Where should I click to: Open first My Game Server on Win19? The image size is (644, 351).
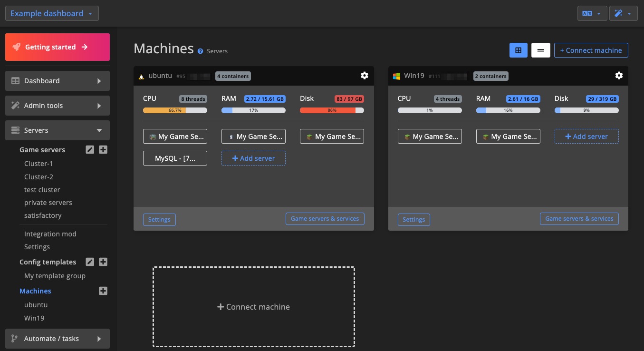tap(430, 136)
